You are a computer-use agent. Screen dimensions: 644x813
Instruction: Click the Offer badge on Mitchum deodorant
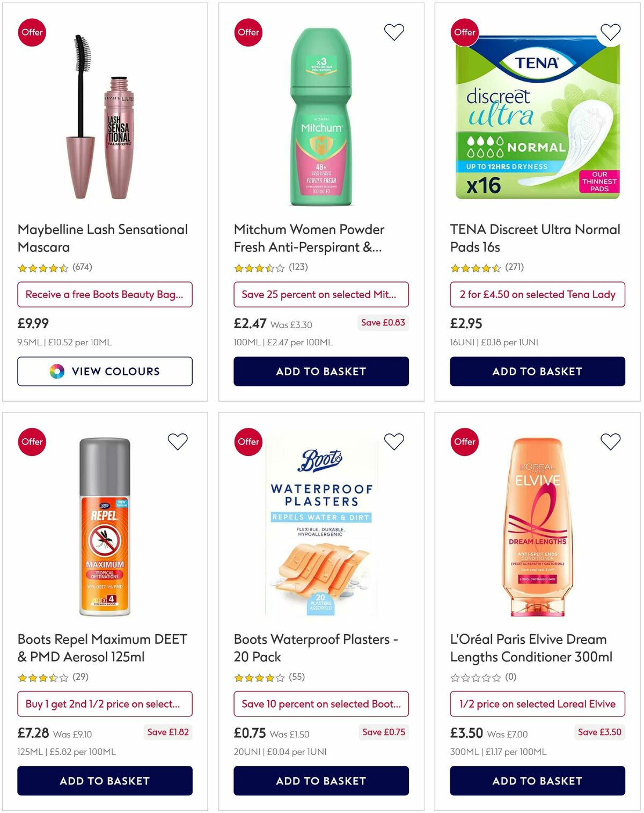click(248, 32)
